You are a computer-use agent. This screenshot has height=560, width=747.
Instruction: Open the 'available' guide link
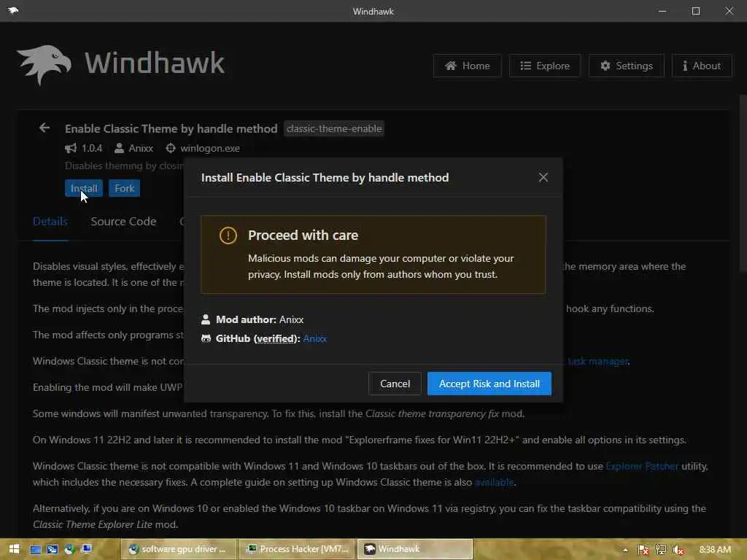[495, 483]
